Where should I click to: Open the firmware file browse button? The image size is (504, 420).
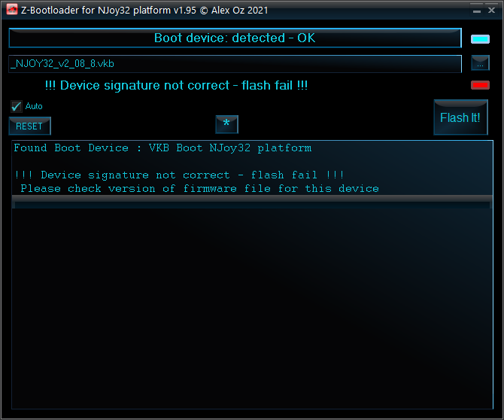click(480, 62)
